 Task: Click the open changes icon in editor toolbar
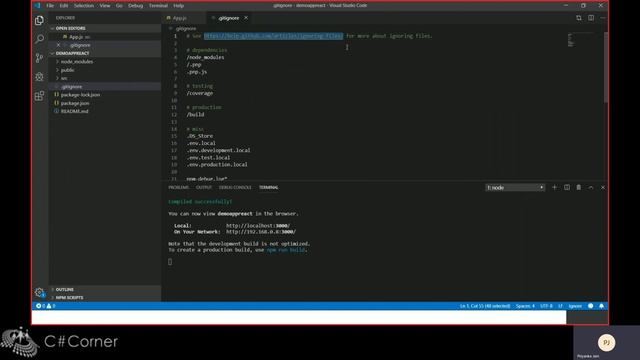(578, 18)
